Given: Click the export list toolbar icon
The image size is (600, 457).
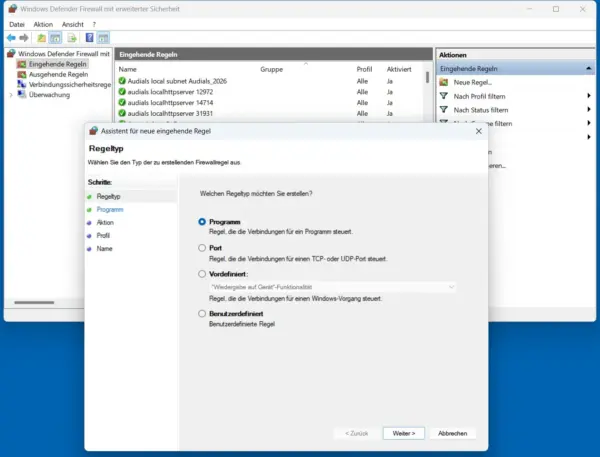Looking at the screenshot, I should [x=72, y=38].
